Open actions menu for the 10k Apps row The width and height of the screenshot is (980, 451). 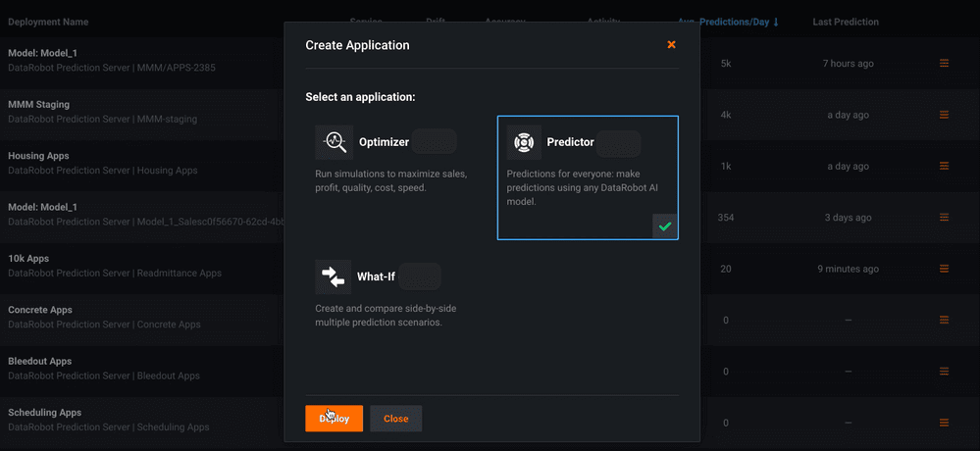pos(945,268)
